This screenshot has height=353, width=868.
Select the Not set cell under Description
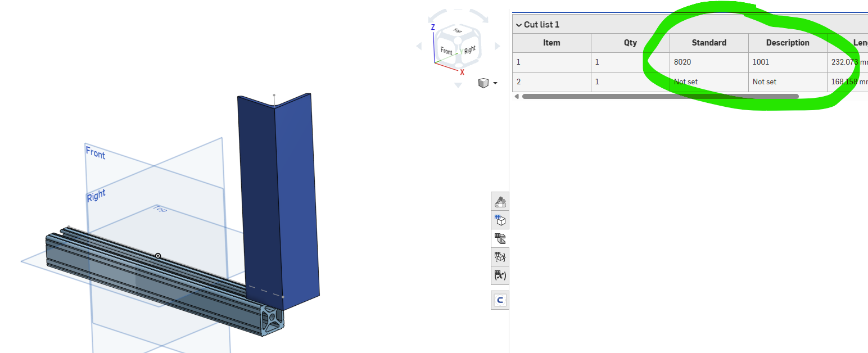coord(788,82)
